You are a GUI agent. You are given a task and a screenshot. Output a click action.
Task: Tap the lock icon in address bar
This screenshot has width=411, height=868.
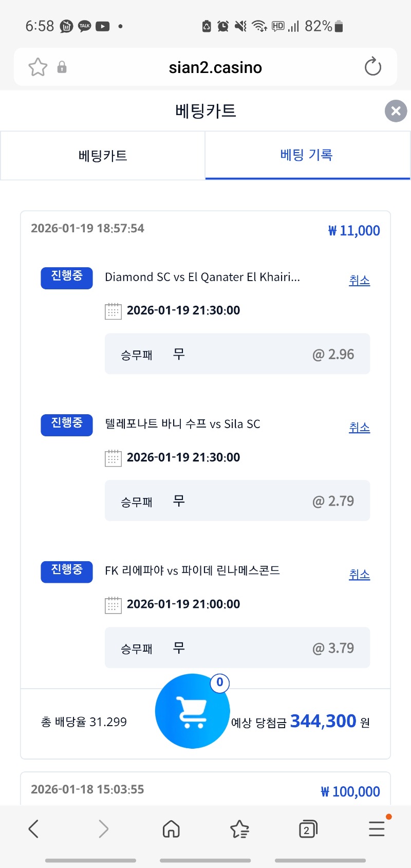[62, 67]
